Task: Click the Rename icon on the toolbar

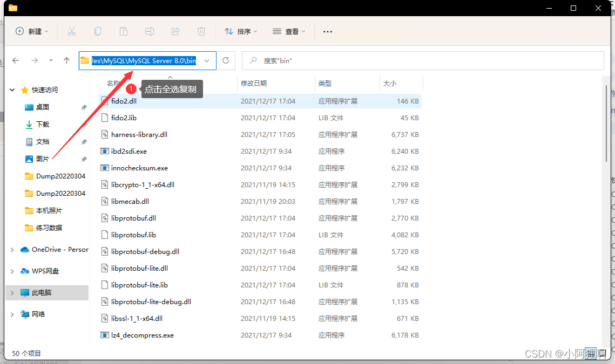Action: click(x=150, y=31)
